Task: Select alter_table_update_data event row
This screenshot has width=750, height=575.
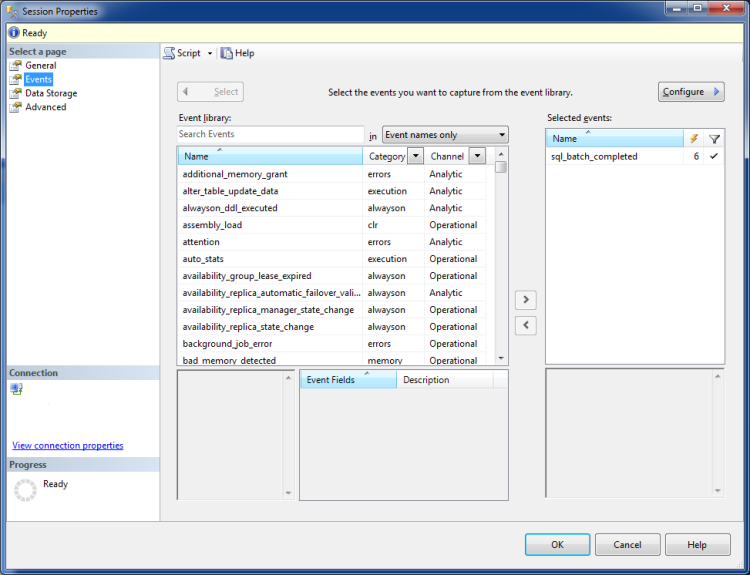Action: [x=331, y=191]
